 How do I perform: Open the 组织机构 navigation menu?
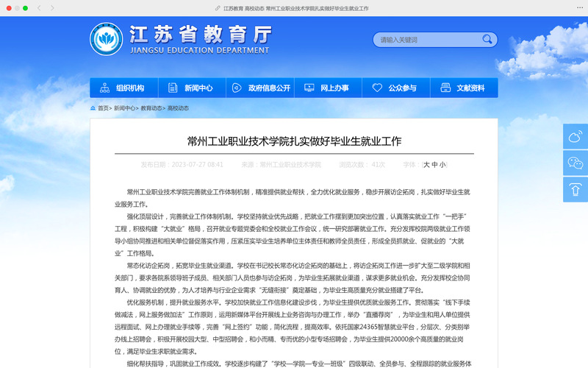click(x=123, y=88)
